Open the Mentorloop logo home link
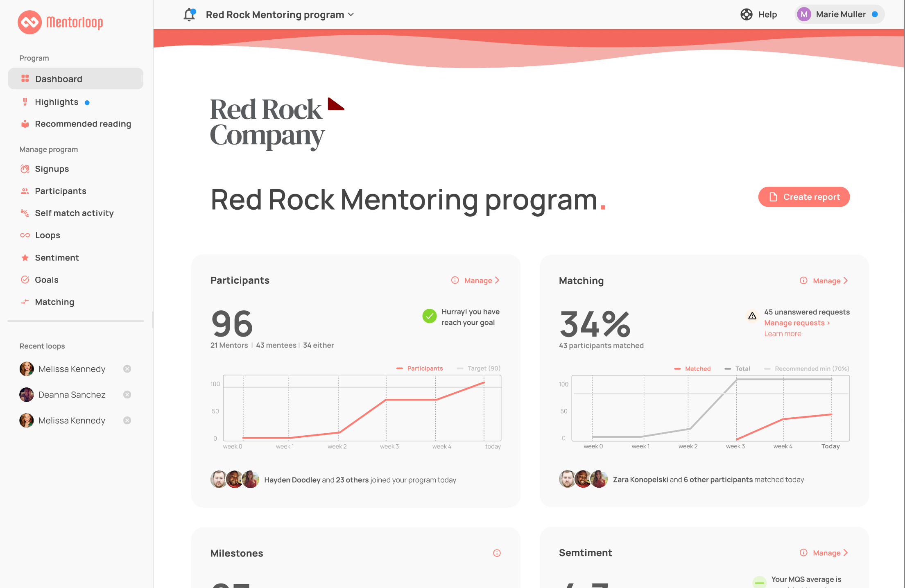Viewport: 905px width, 588px height. point(60,22)
